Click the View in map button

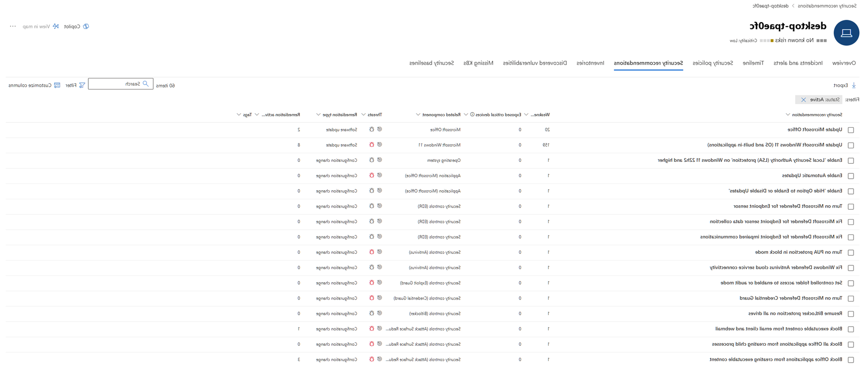pos(41,26)
